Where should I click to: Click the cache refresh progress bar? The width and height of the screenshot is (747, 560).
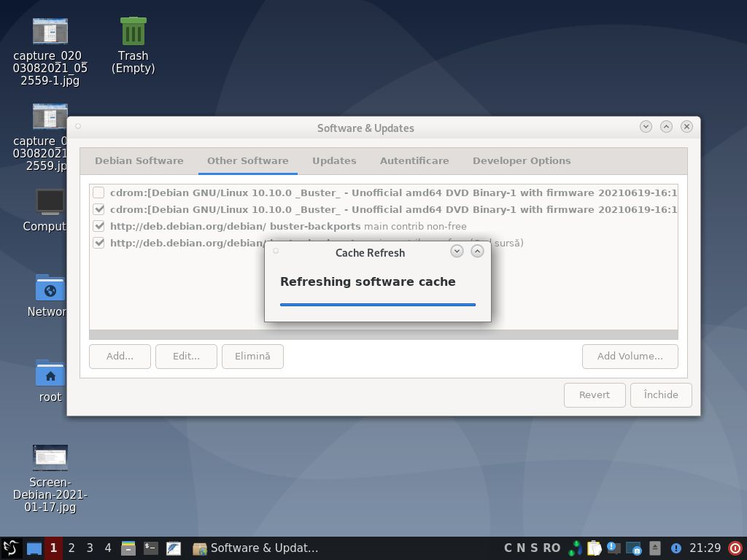point(378,305)
